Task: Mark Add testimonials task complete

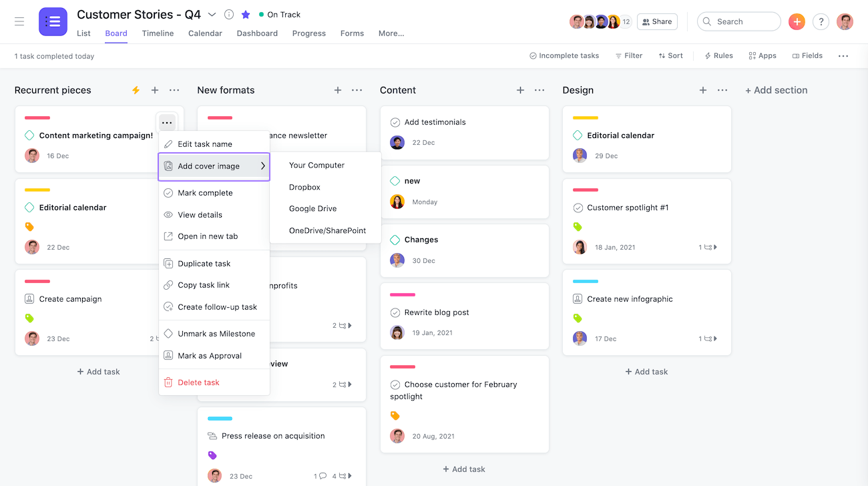Action: click(x=395, y=122)
